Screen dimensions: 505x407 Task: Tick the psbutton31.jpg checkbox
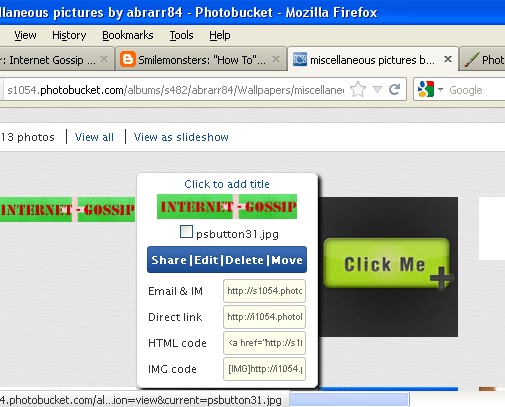[186, 231]
